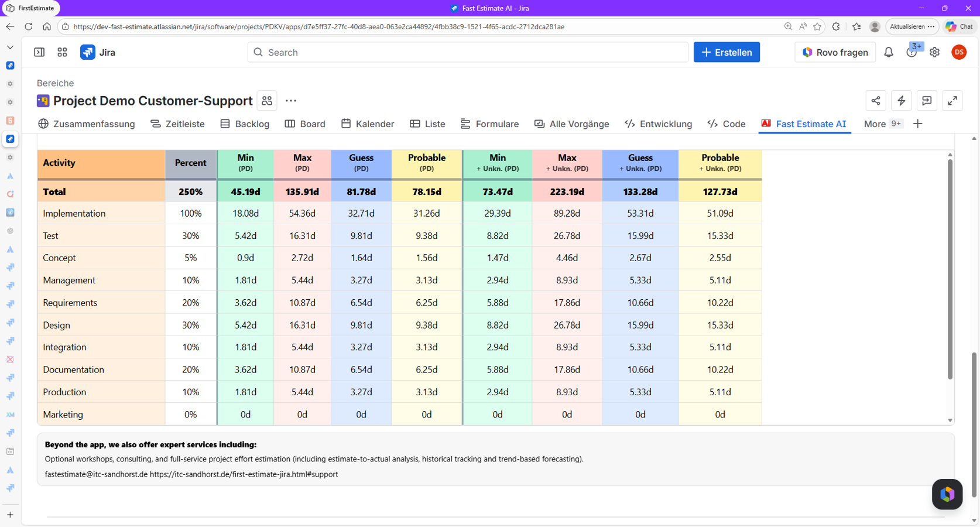Open the itc-sandhorst support link
The image size is (980, 527).
pos(244,474)
